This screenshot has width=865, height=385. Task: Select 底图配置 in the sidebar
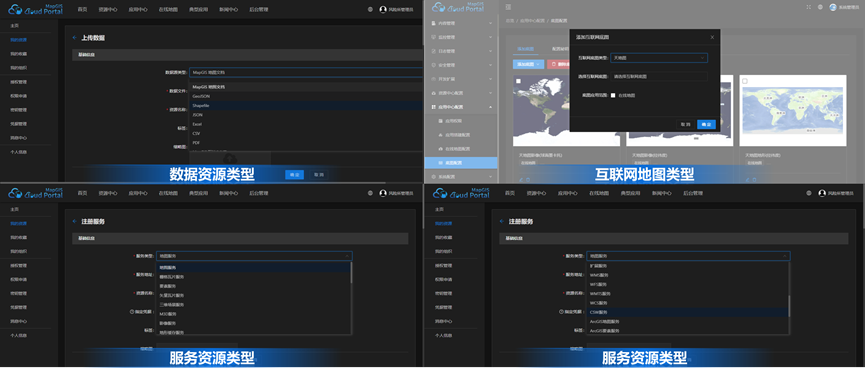tap(461, 163)
